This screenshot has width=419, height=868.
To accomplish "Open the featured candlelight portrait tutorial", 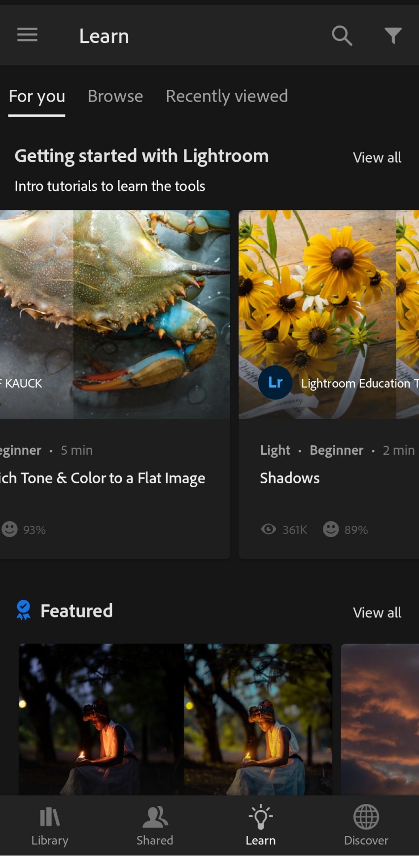I will [x=175, y=720].
